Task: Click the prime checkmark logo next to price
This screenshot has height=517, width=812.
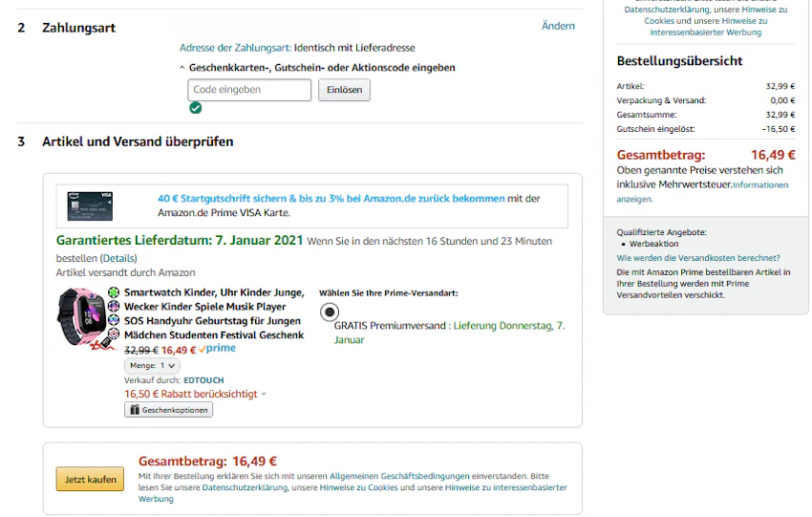Action: tap(218, 349)
